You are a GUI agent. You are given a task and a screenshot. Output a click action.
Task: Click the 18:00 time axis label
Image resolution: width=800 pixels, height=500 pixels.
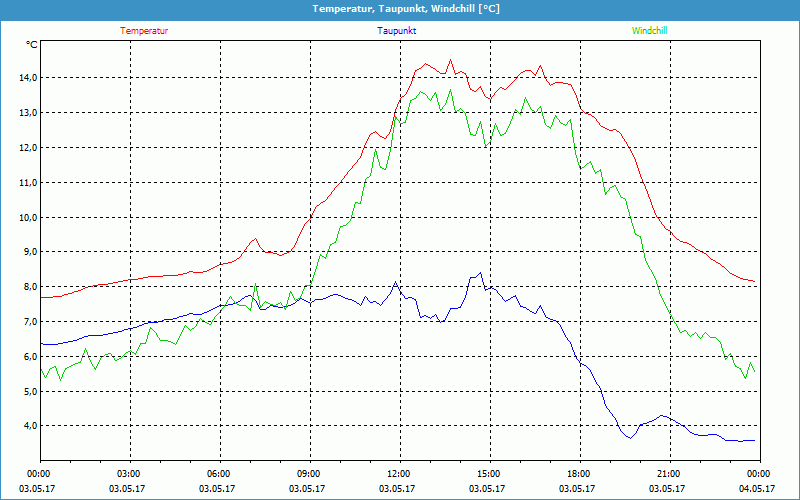(580, 474)
